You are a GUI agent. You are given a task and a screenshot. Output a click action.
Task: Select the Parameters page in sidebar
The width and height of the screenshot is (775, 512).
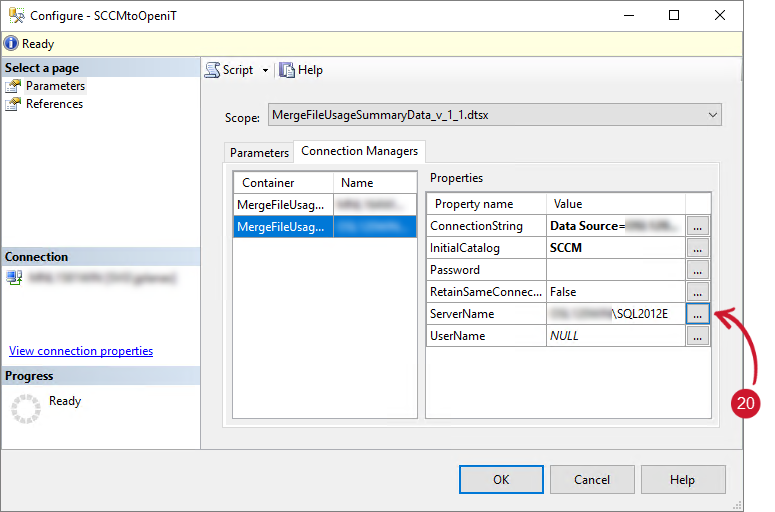(55, 86)
